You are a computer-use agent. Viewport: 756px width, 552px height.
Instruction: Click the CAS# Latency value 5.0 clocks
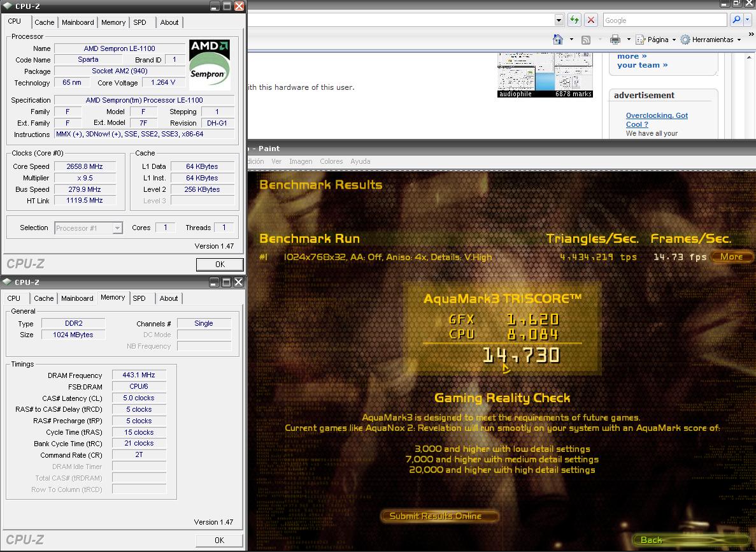tap(139, 398)
